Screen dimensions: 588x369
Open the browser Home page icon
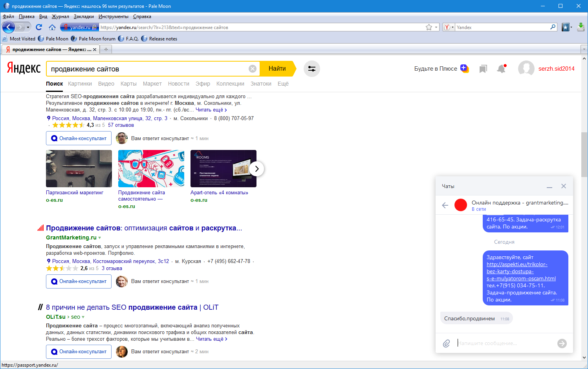(x=52, y=27)
